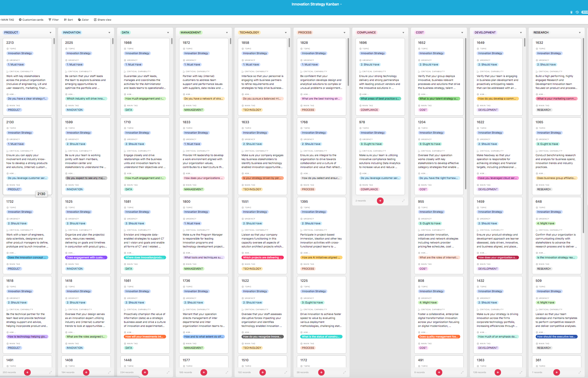Click plus button under TECHNOLOGY column
The image size is (588, 378).
pyautogui.click(x=263, y=372)
